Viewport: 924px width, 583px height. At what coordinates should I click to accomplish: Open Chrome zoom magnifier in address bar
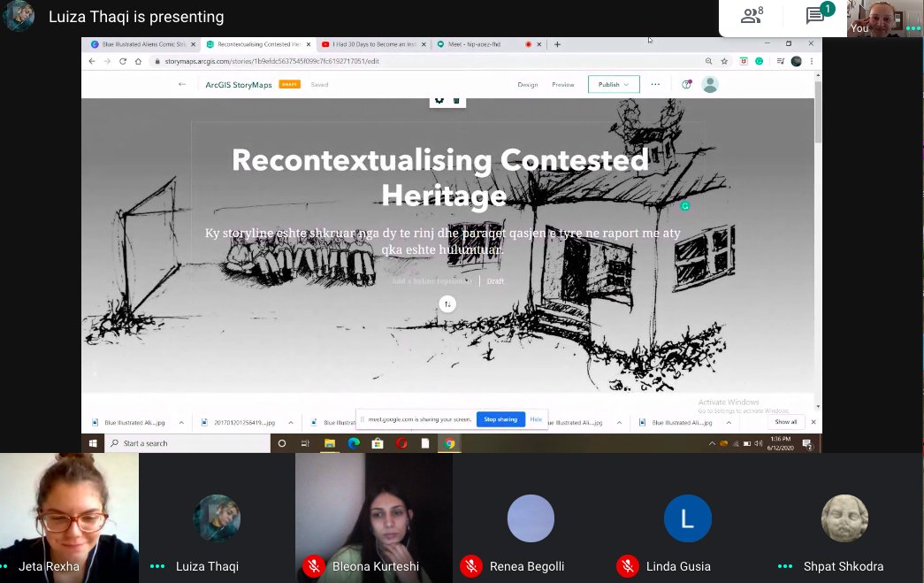point(708,61)
